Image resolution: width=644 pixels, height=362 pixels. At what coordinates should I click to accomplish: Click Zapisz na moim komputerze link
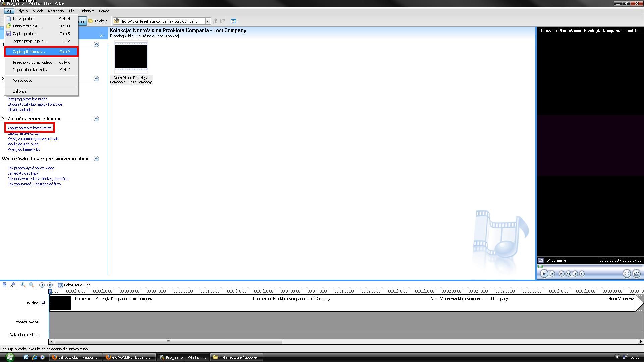pos(30,128)
